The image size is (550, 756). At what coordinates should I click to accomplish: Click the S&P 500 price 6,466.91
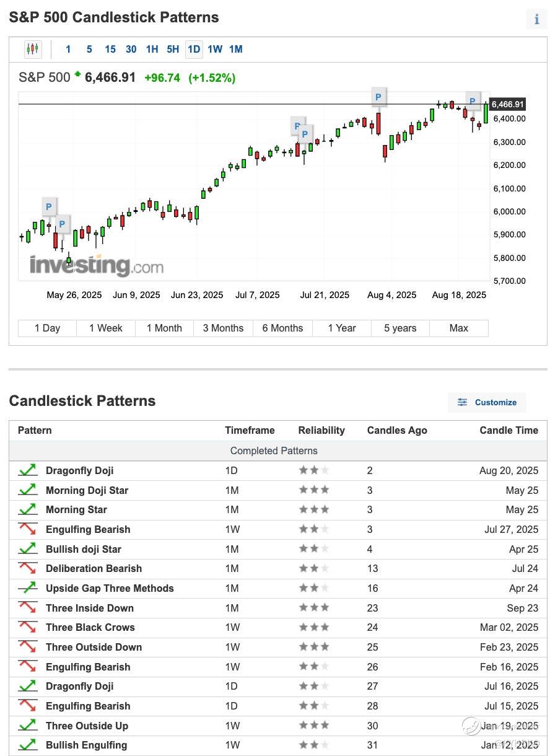[x=110, y=77]
